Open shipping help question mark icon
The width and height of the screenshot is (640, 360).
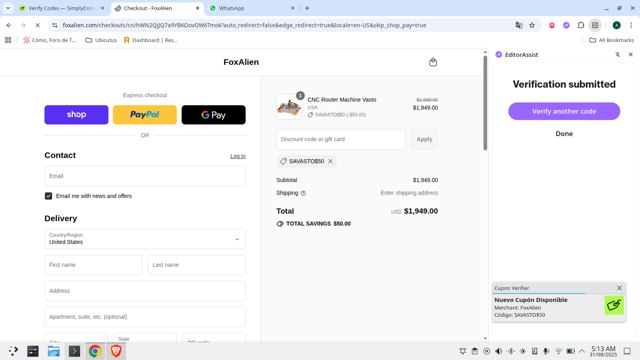coord(303,193)
